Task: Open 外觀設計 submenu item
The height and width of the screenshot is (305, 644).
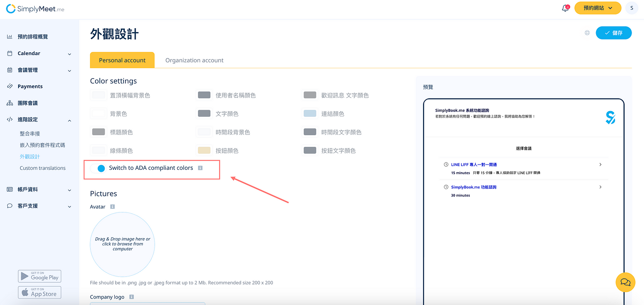Action: point(30,157)
